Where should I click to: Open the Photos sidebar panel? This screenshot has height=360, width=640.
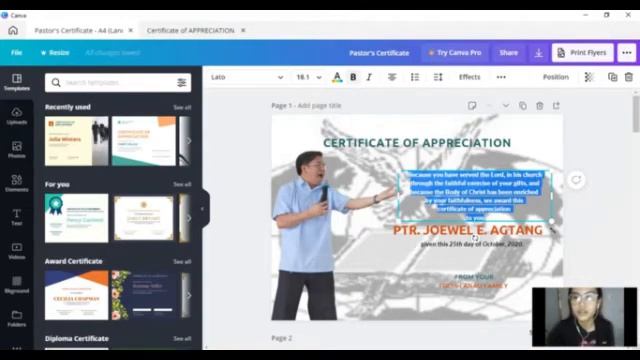[x=17, y=150]
